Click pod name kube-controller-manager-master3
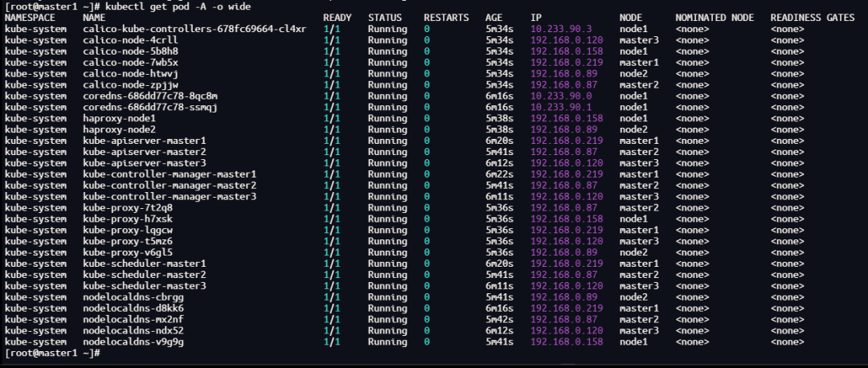 170,196
